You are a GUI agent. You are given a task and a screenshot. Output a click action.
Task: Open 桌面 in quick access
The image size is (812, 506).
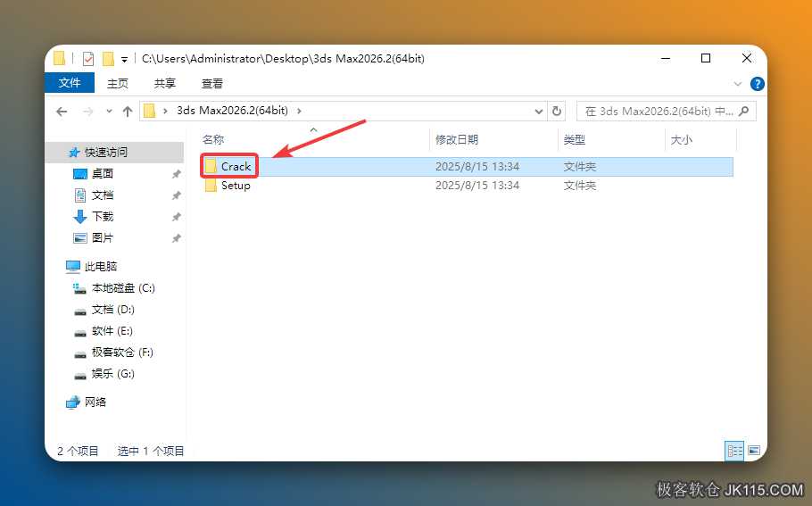(103, 173)
